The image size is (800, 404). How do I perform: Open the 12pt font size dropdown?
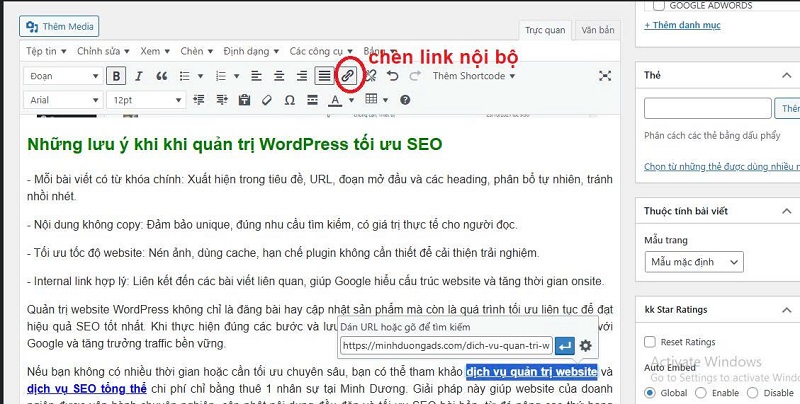pyautogui.click(x=146, y=100)
